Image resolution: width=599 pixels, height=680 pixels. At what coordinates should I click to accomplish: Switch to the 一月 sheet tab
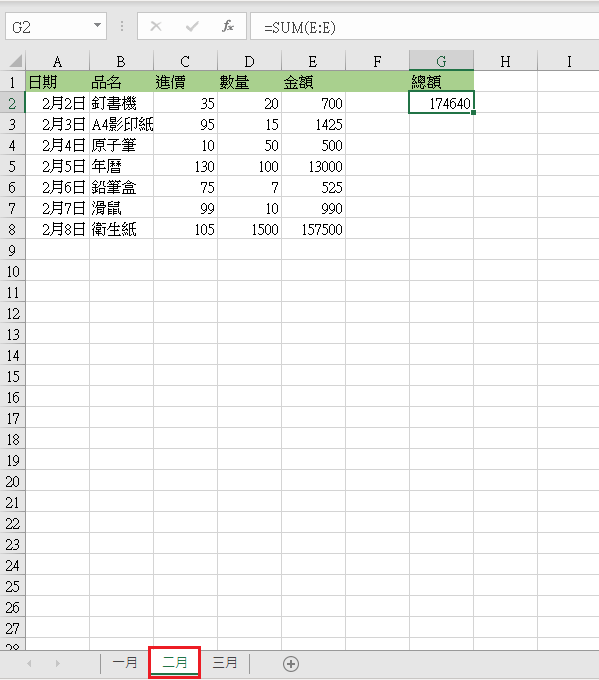pyautogui.click(x=125, y=663)
